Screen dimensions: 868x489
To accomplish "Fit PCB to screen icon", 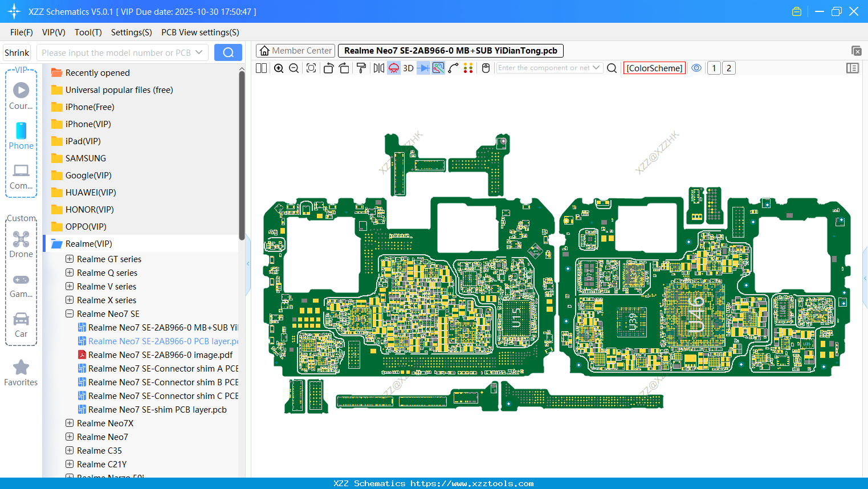I will (x=311, y=68).
